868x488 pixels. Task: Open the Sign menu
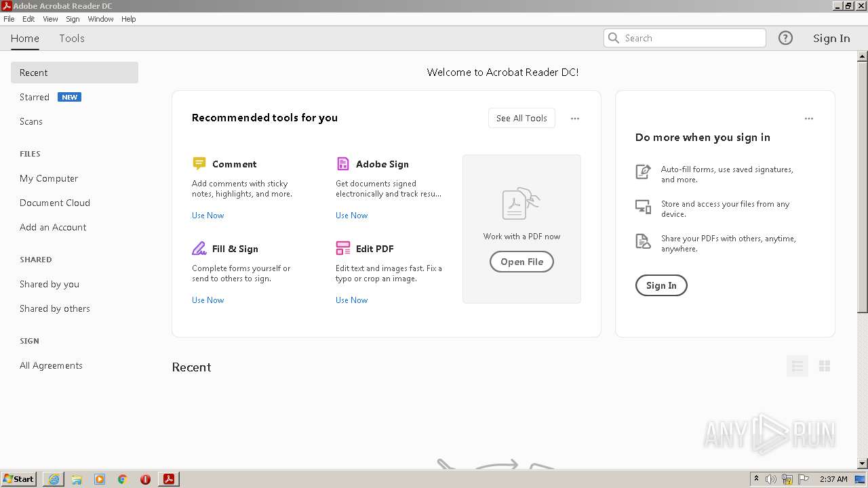73,19
